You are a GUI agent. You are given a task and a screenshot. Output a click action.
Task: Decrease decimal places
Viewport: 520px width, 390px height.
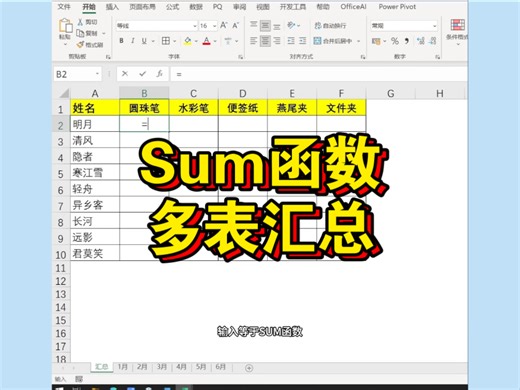(433, 41)
